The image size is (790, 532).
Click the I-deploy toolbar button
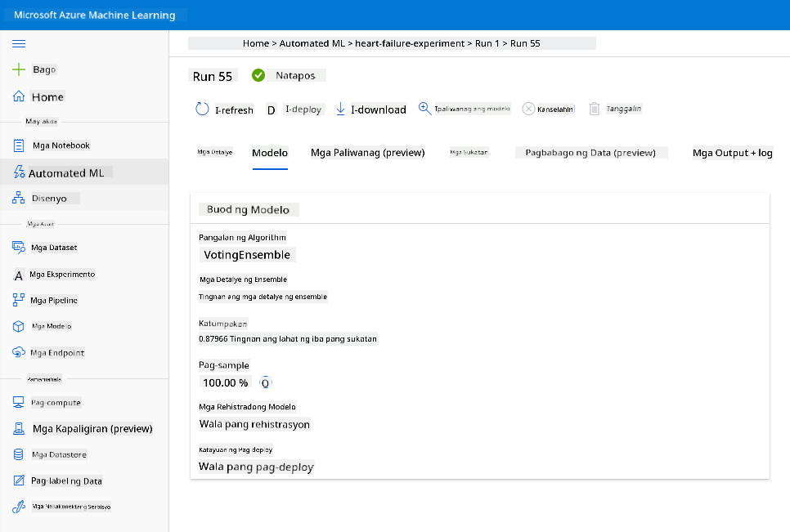click(294, 110)
